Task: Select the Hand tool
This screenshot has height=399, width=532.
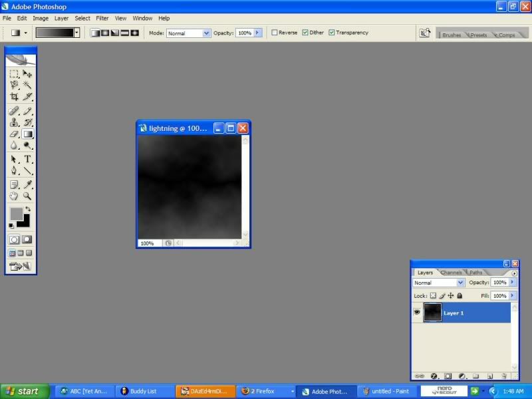Action: click(14, 196)
